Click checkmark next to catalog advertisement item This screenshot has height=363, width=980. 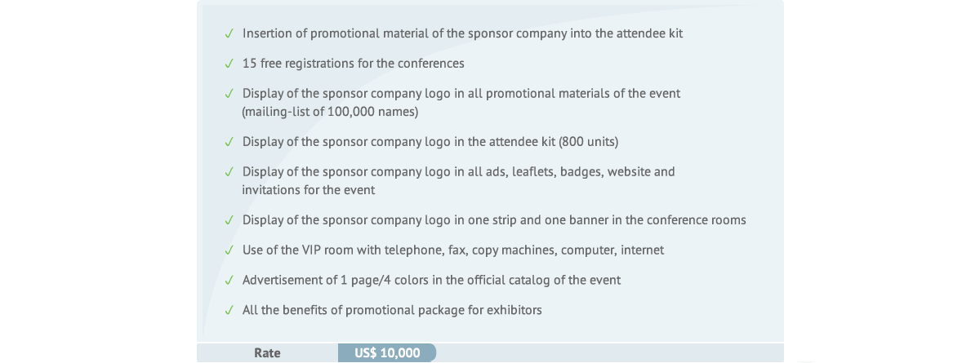[x=229, y=281]
